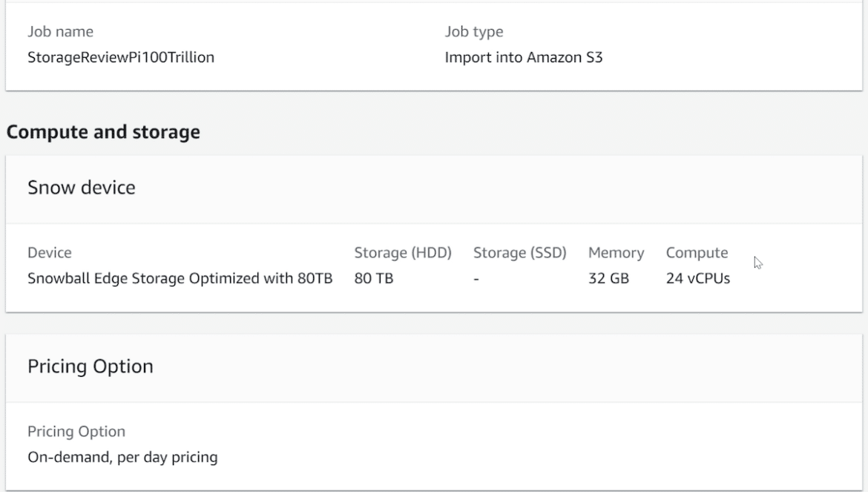Click the gray Pricing Option field label
Image resolution: width=868 pixels, height=492 pixels.
point(76,432)
